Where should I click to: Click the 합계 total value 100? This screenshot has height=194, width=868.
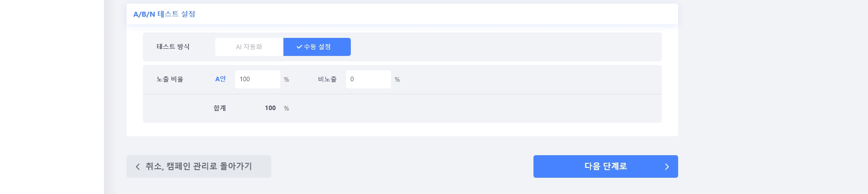point(270,108)
